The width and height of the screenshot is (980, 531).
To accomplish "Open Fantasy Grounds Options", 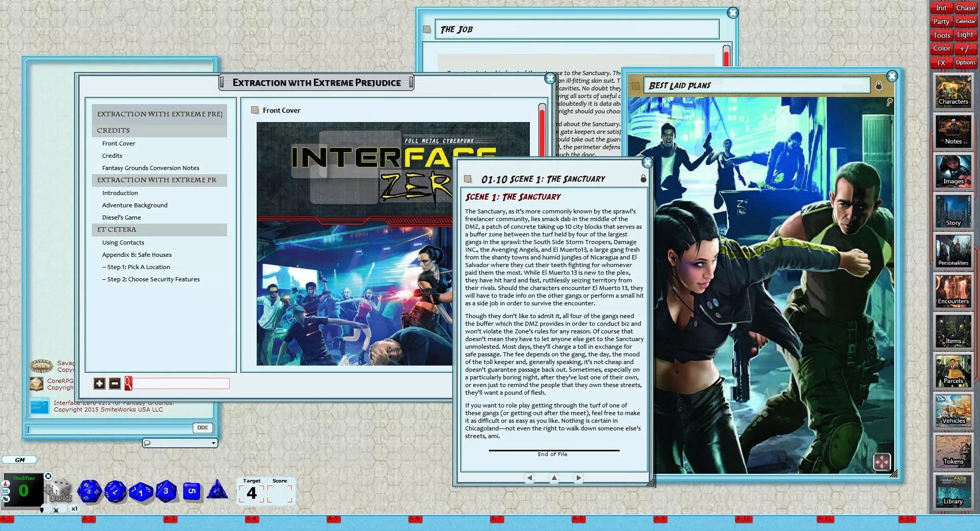I will (965, 62).
